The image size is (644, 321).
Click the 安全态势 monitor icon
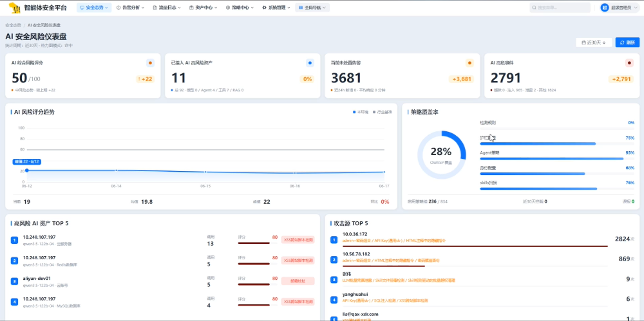(82, 8)
